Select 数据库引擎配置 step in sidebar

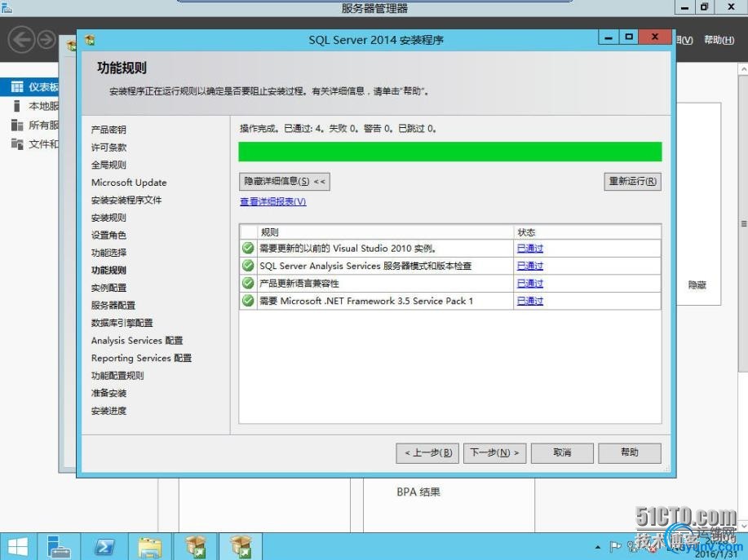click(122, 323)
